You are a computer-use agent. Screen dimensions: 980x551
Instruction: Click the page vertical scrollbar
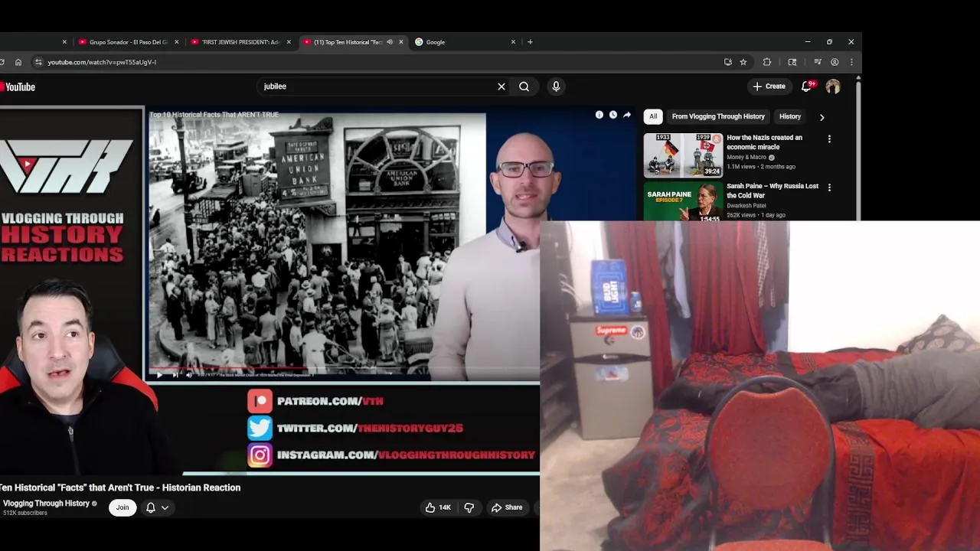859,147
